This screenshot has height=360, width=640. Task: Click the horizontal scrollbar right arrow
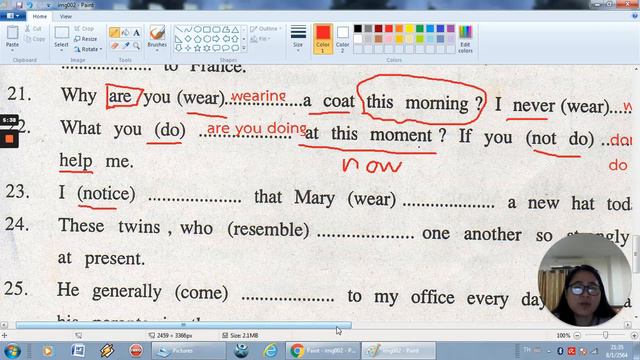point(628,325)
